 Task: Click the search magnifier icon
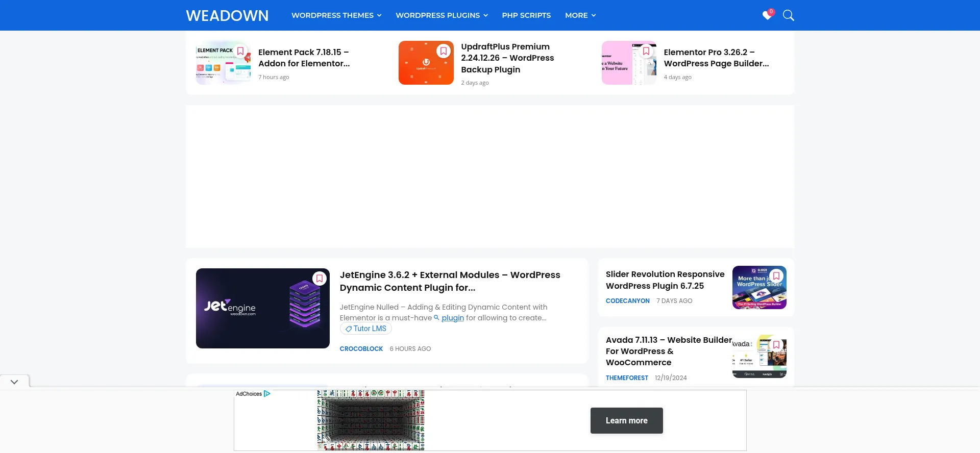pos(788,15)
